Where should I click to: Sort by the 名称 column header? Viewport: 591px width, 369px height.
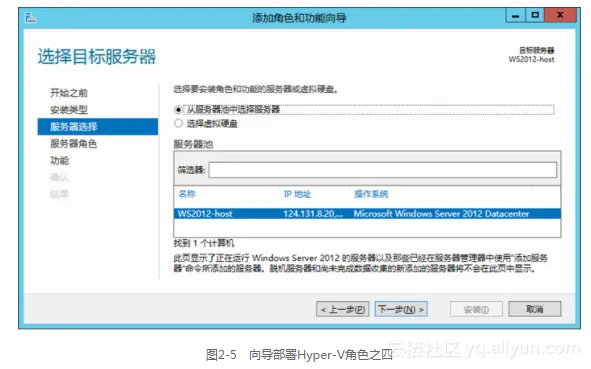pos(187,194)
